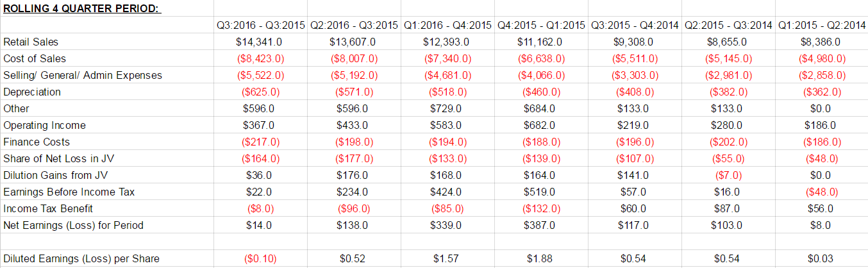
Task: Click the $14,341.0 Retail Sales cell
Action: tap(259, 42)
